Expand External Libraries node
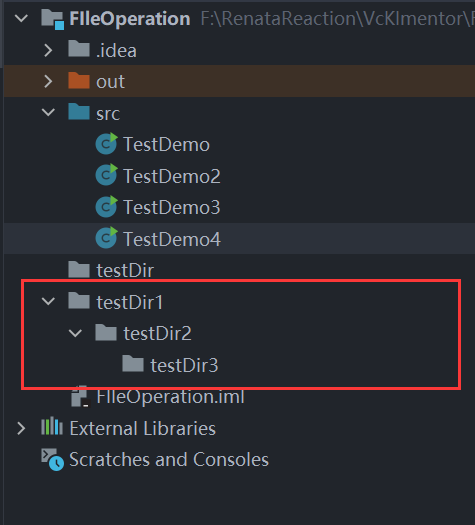The width and height of the screenshot is (475, 525). pos(21,428)
